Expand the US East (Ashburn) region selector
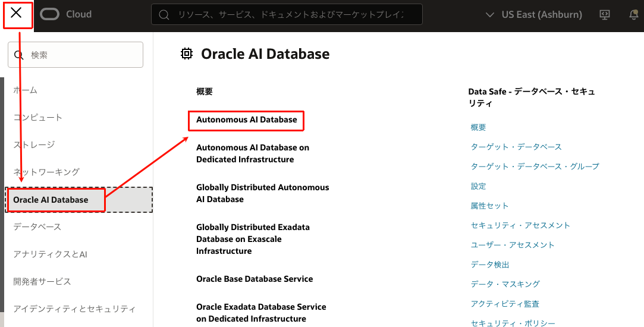The height and width of the screenshot is (327, 644). 533,14
